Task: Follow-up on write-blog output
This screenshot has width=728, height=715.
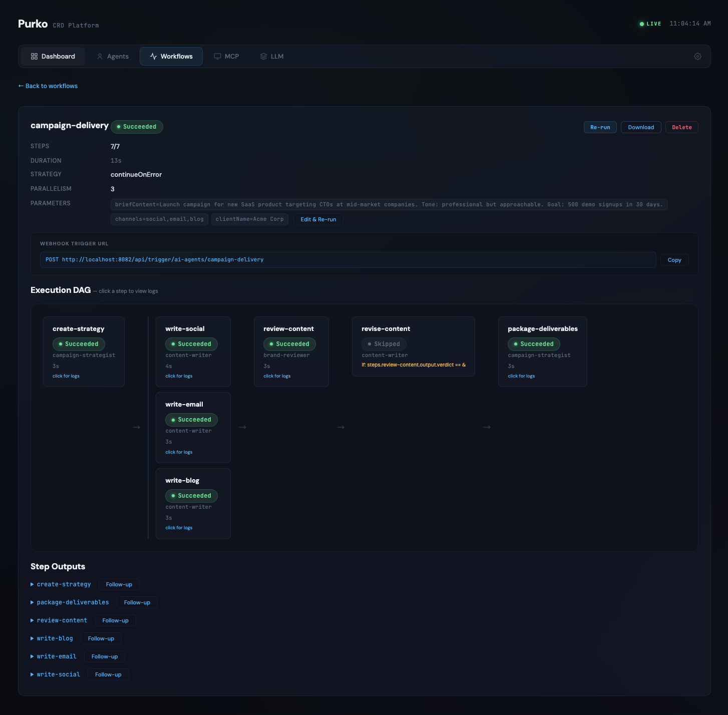Action: pyautogui.click(x=101, y=638)
